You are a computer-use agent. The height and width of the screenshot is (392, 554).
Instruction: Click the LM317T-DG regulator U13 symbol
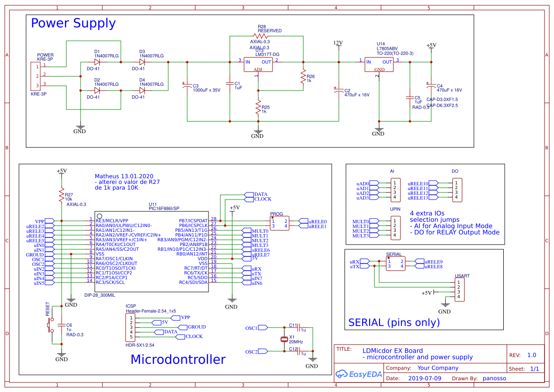coord(257,65)
